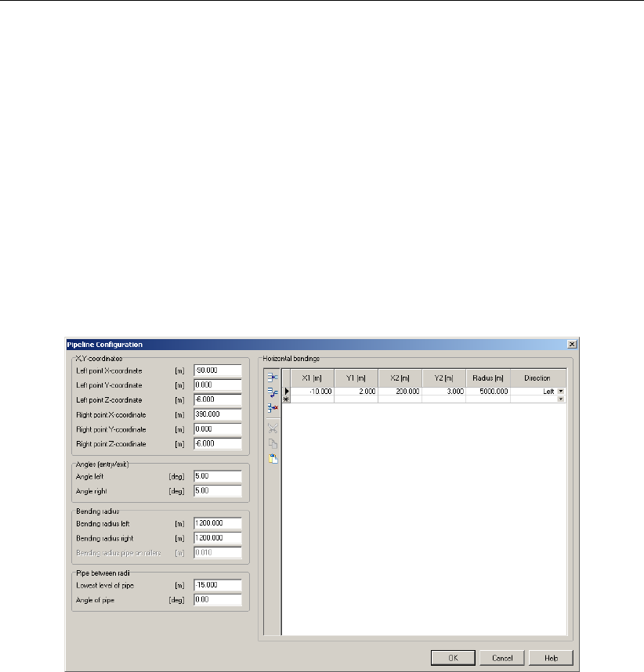
Task: Select the Y2 cell with 3.000
Action: pos(444,392)
